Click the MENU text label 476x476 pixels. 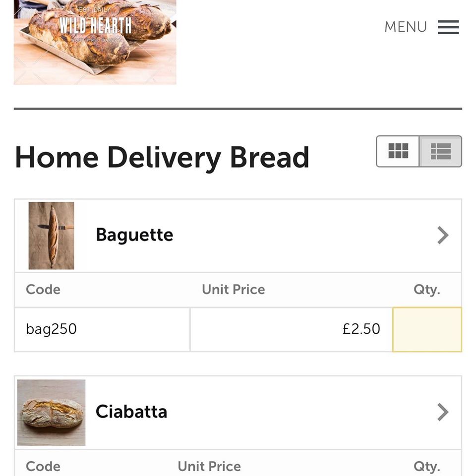click(x=405, y=27)
